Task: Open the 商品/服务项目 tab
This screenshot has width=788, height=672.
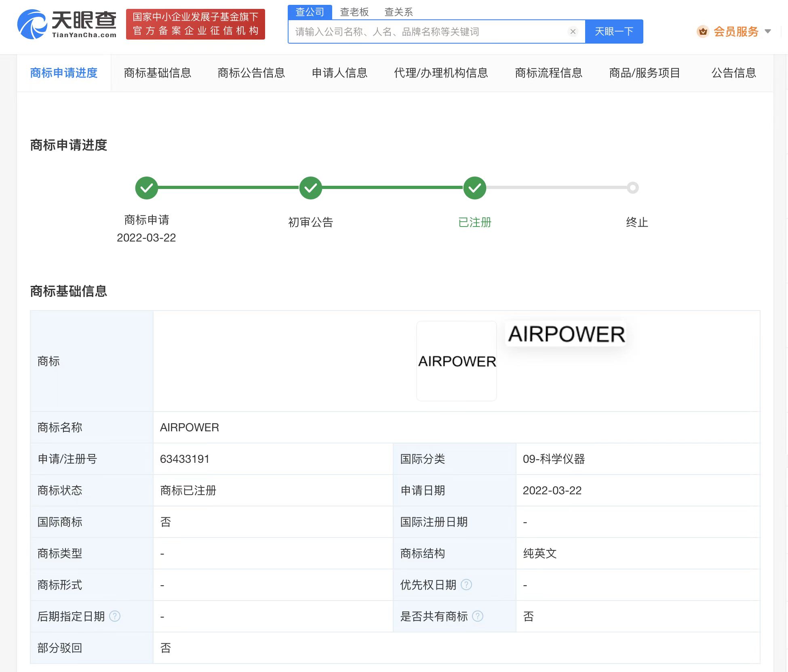Action: [x=644, y=73]
